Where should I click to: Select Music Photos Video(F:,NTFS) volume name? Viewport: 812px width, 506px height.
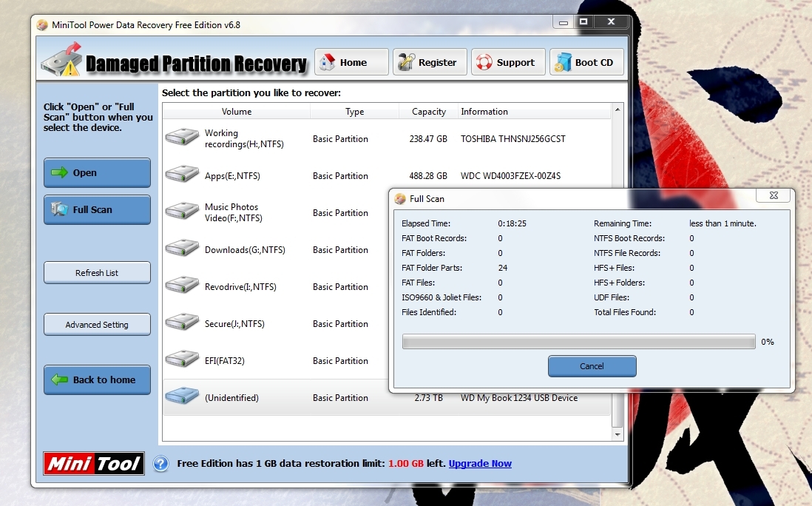tap(234, 212)
